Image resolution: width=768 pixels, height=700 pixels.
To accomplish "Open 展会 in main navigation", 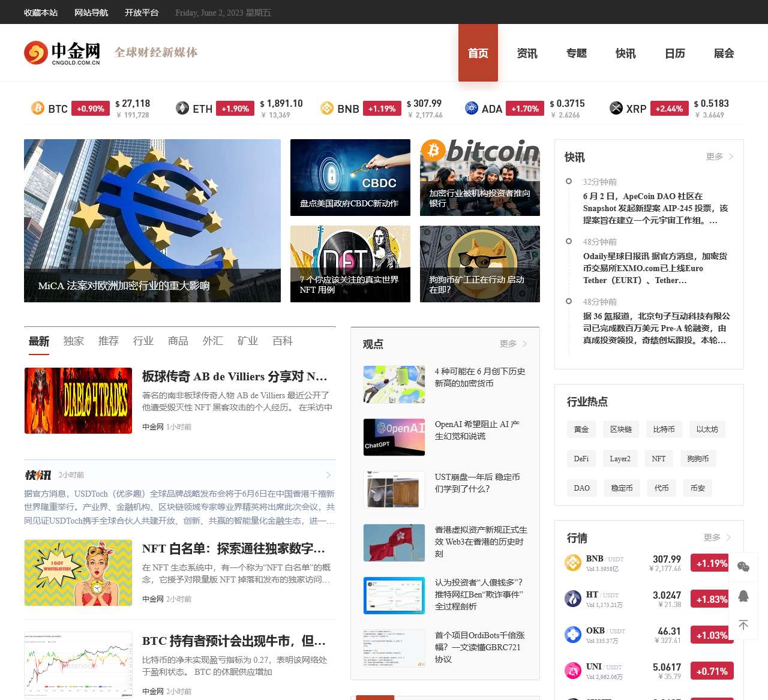I will [724, 53].
